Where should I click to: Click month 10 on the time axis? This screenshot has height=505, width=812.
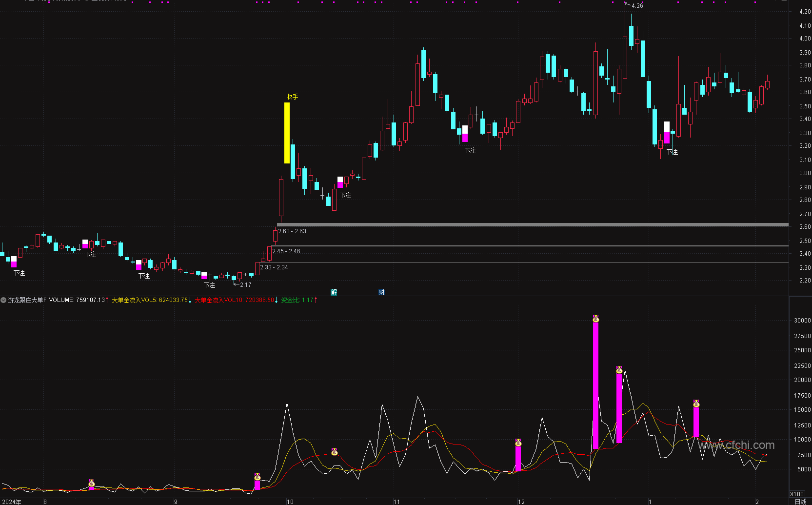[x=290, y=502]
